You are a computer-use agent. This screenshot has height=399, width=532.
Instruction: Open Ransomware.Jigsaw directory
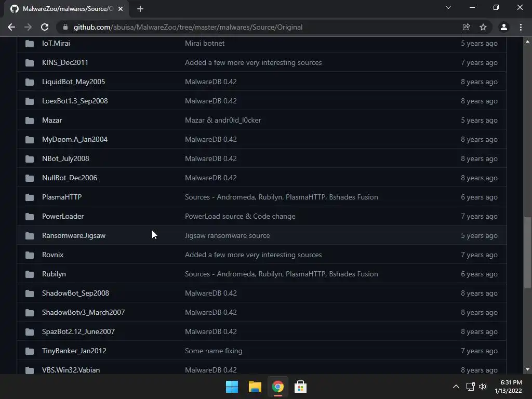pos(74,236)
